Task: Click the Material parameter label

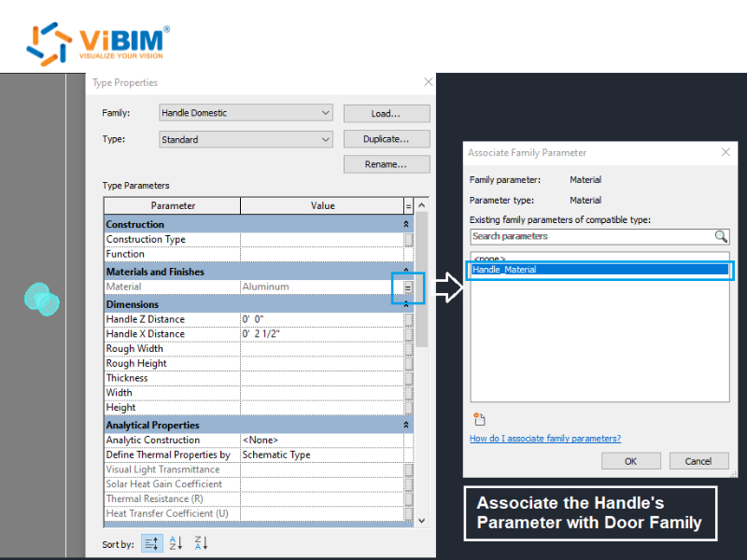Action: tap(123, 287)
